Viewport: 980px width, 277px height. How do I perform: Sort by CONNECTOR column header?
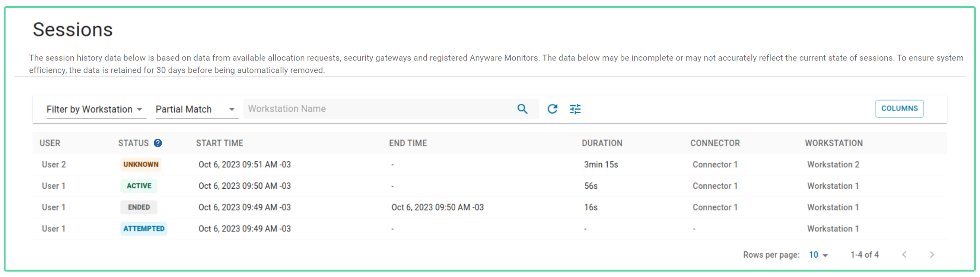[x=715, y=143]
